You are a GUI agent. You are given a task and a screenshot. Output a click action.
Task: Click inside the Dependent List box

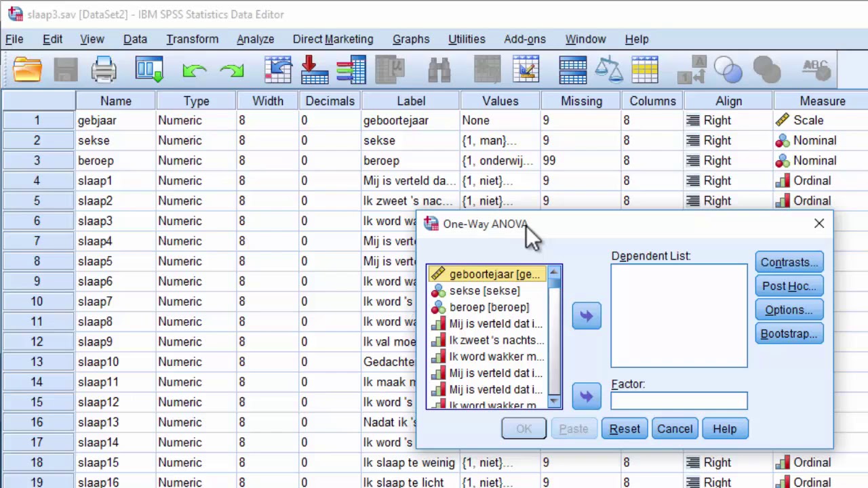(679, 315)
